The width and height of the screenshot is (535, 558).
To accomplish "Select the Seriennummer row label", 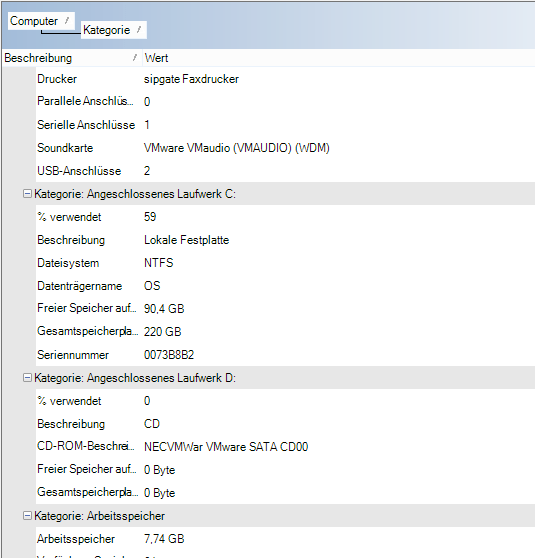I will (73, 355).
